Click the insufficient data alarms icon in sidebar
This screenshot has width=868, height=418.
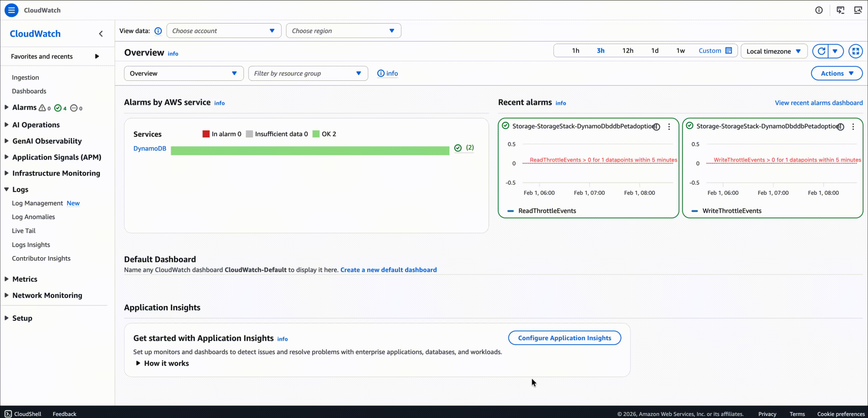pos(74,108)
